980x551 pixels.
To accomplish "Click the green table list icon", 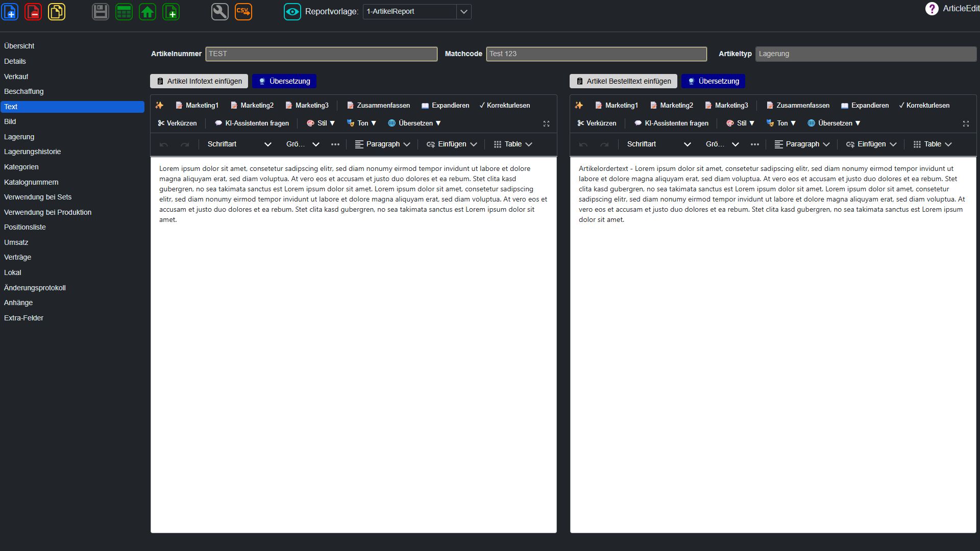I will click(124, 11).
